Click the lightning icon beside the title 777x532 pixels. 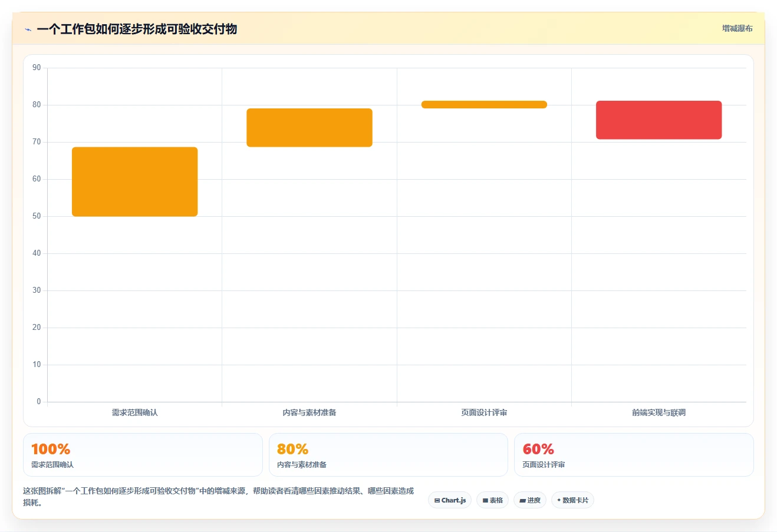point(28,29)
